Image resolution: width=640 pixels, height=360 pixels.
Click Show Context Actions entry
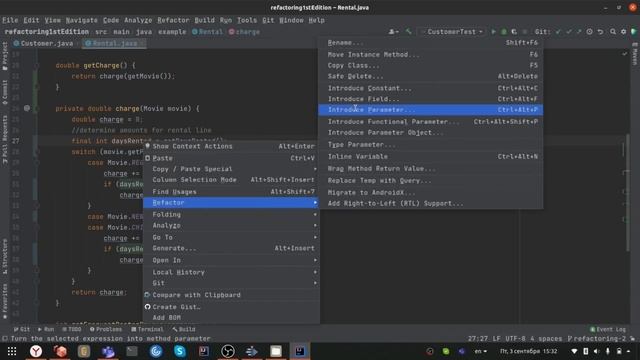tap(231, 146)
